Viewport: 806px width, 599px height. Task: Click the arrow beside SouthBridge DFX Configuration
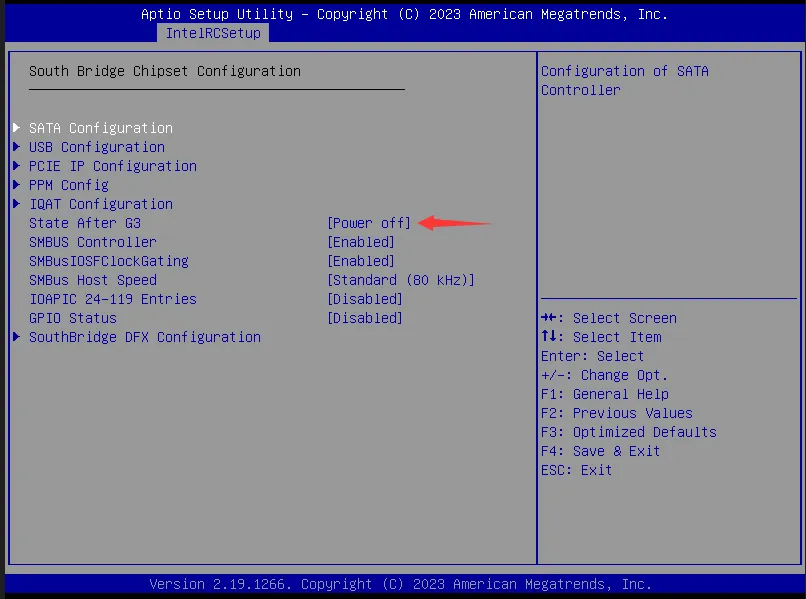[x=17, y=337]
